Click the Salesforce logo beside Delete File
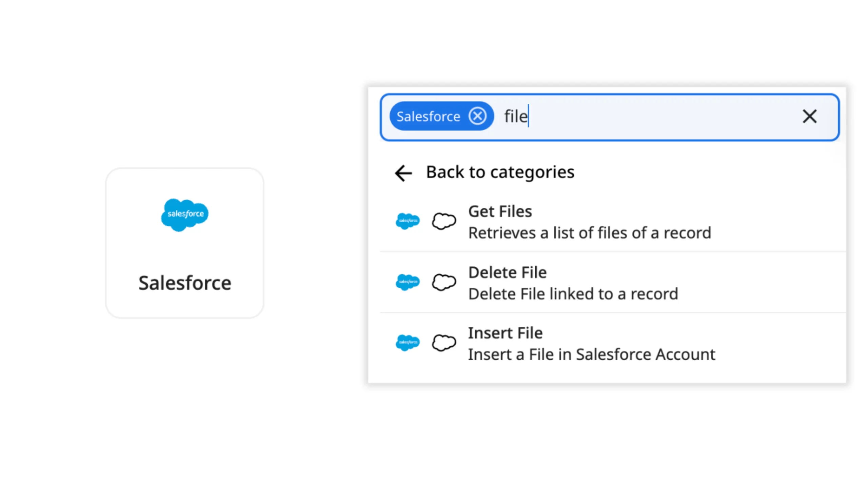Viewport: 868px width, 488px height. (408, 282)
